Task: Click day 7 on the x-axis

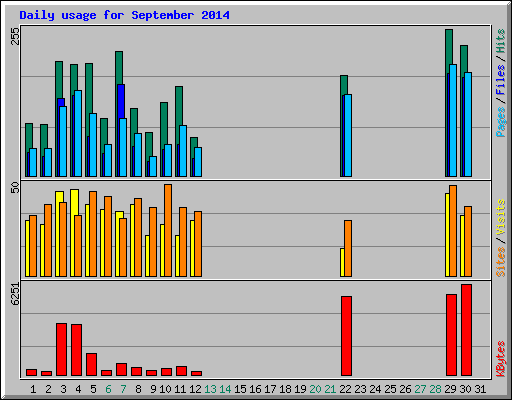Action: tap(123, 389)
